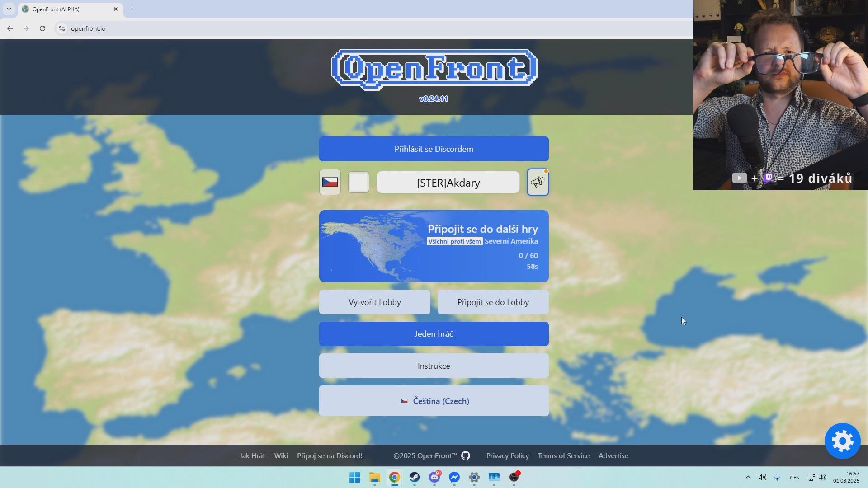Open OBS Studio from taskbar
Viewport: 868px width, 488px height.
(514, 477)
